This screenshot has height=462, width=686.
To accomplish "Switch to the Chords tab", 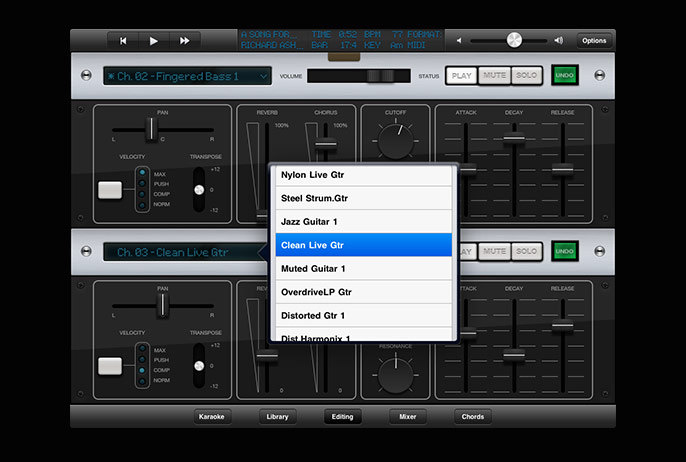I will coord(473,416).
